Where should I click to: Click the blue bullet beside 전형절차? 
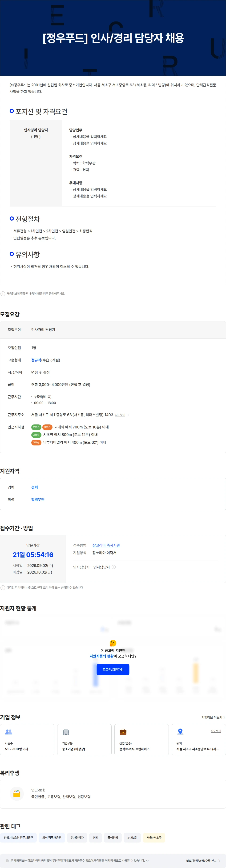coord(12,218)
